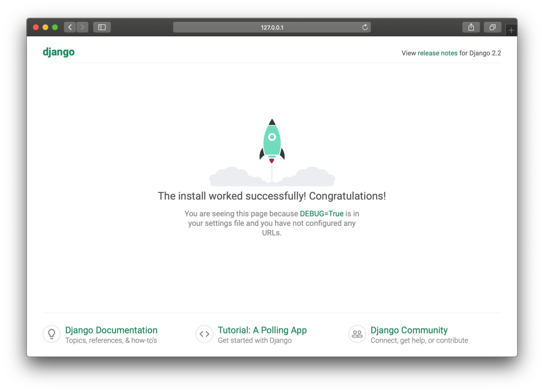
Task: Click the django logo heading
Action: [x=58, y=52]
